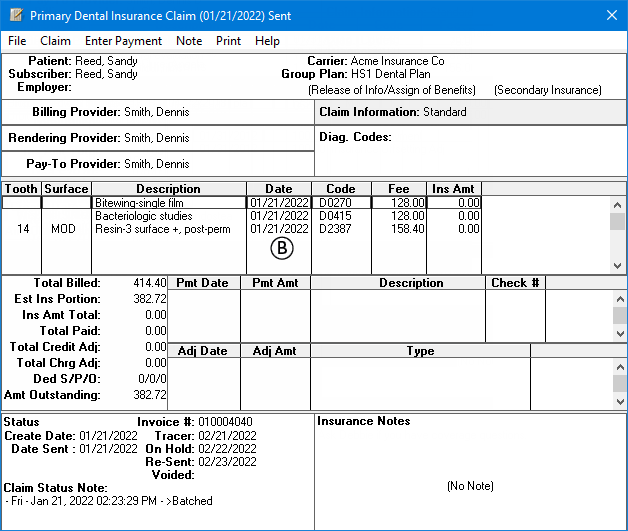
Task: Open the Enter Payment menu
Action: point(123,41)
